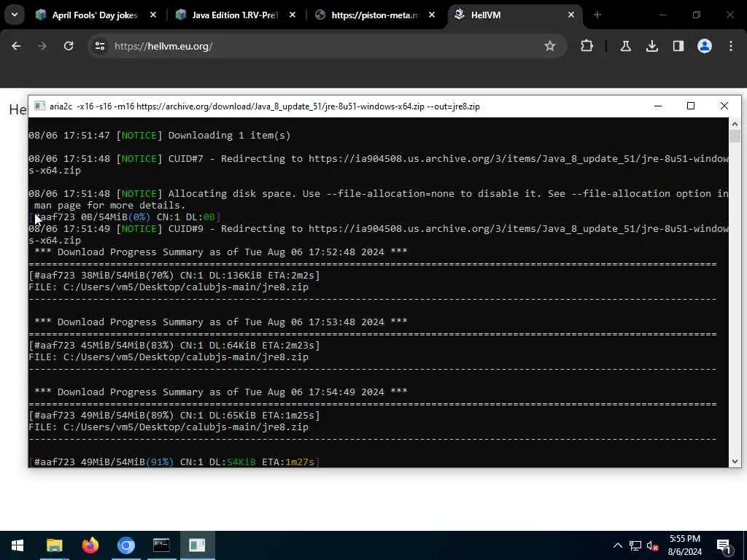This screenshot has width=747, height=560.
Task: Launch Firefox from the taskbar
Action: [x=90, y=545]
